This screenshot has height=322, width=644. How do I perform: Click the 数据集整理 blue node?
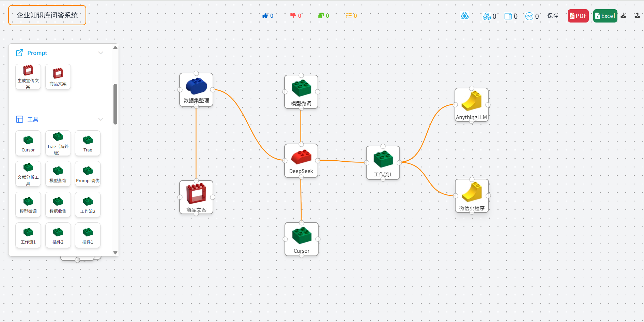[196, 90]
